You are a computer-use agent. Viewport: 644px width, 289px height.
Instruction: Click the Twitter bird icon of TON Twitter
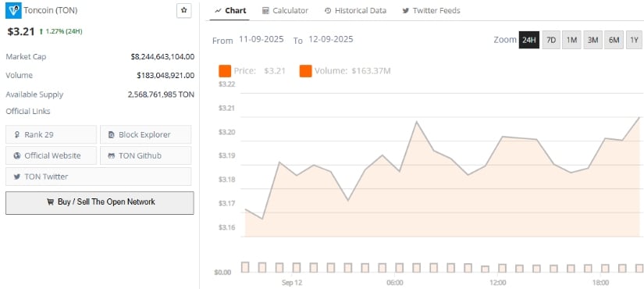[17, 177]
